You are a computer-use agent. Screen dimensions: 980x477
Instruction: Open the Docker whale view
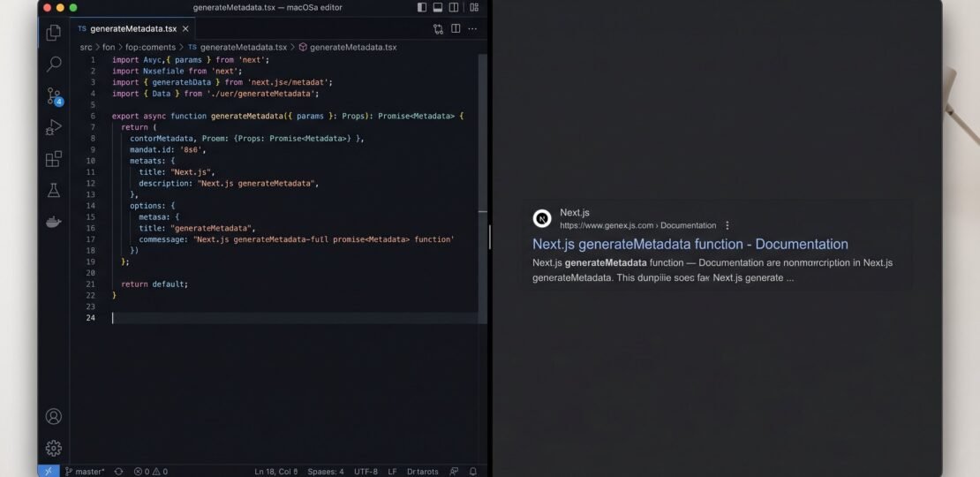tap(54, 222)
